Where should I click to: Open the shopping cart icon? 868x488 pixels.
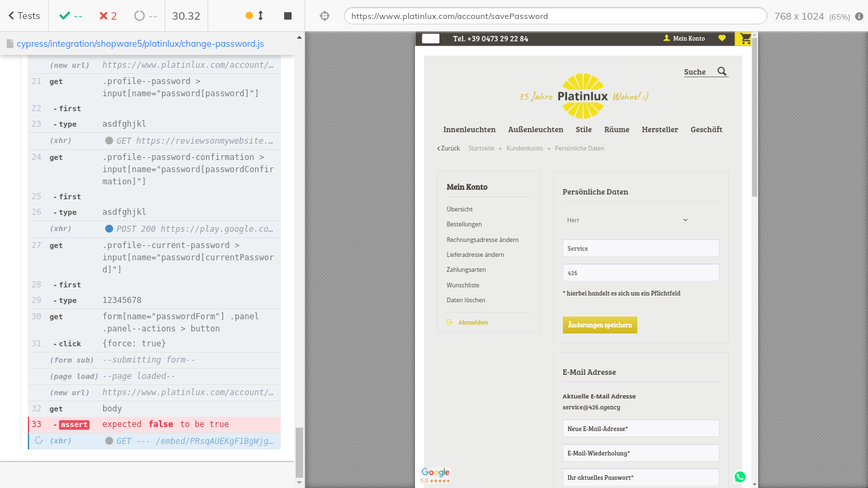[x=745, y=39]
